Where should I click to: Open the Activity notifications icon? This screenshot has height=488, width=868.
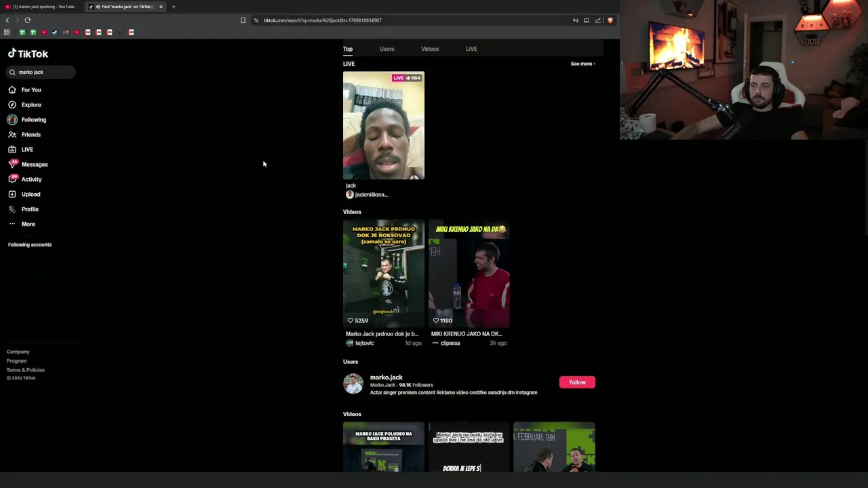(12, 179)
